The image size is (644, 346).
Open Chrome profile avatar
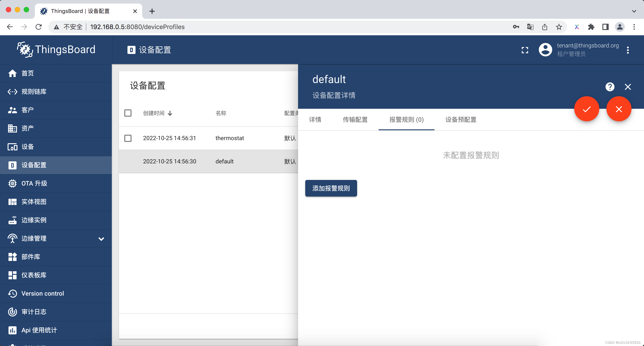pyautogui.click(x=620, y=27)
